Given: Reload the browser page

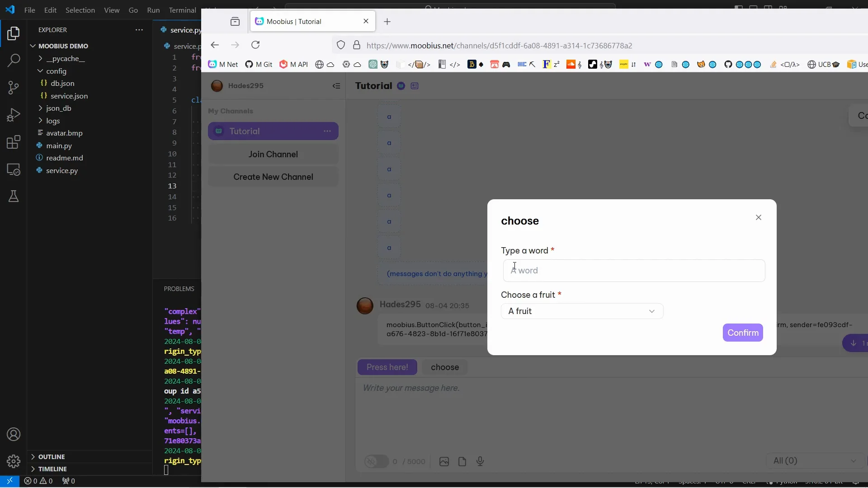Looking at the screenshot, I should [255, 45].
